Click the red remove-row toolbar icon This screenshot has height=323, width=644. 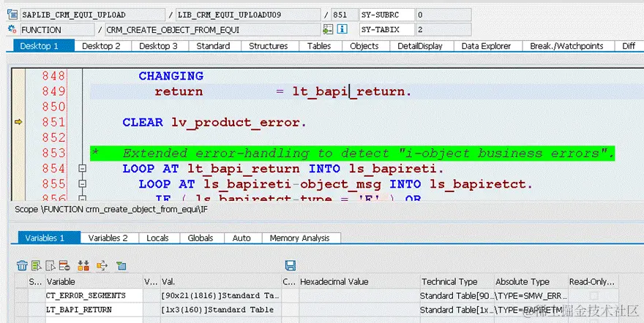(x=64, y=265)
